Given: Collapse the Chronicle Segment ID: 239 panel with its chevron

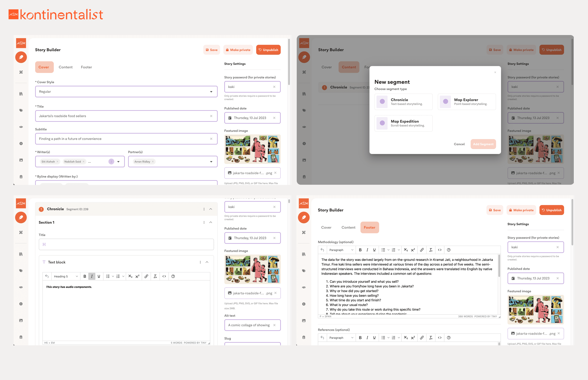Looking at the screenshot, I should [x=211, y=209].
